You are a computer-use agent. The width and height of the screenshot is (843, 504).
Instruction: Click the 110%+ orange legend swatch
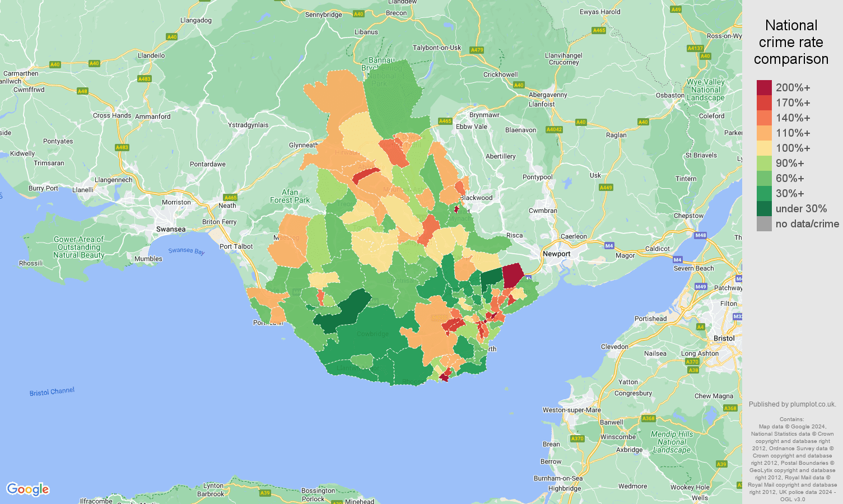coord(764,133)
